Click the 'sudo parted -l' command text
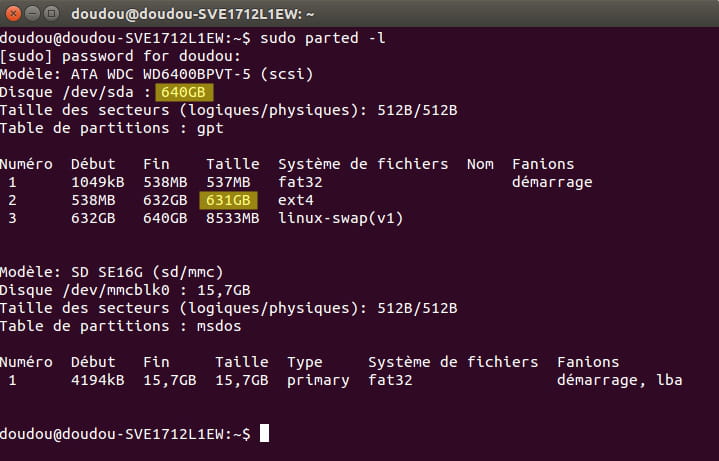Image resolution: width=719 pixels, height=461 pixels. pos(322,38)
